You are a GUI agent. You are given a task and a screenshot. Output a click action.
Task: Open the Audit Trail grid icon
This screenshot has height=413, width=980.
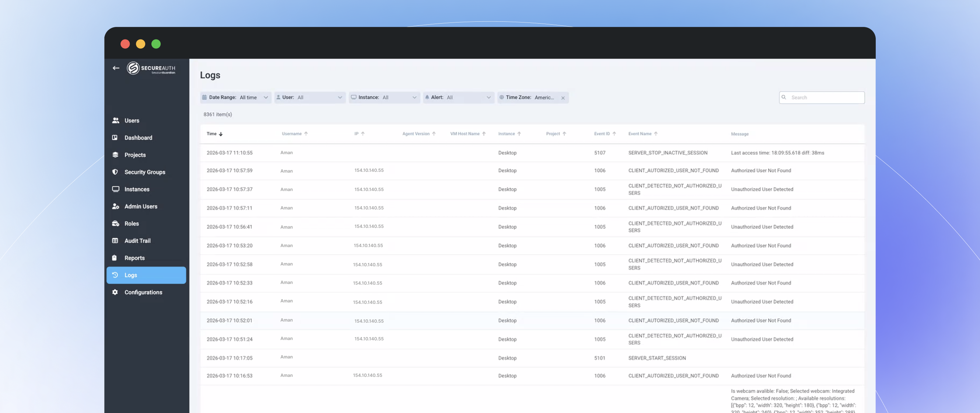click(116, 240)
